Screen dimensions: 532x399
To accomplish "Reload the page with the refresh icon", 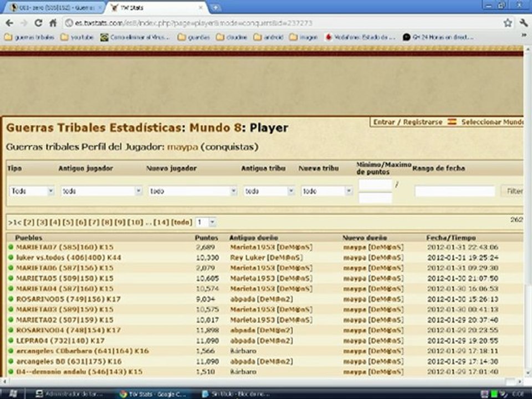I will click(x=38, y=23).
